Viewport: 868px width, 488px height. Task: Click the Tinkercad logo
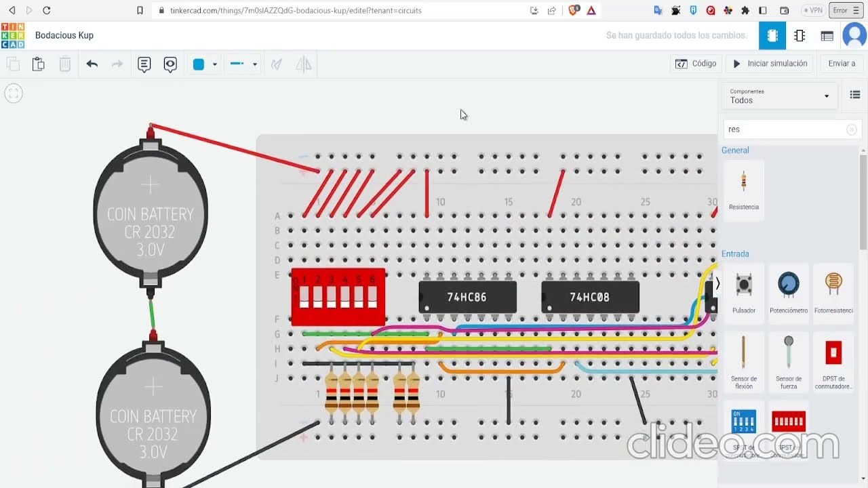pos(12,35)
